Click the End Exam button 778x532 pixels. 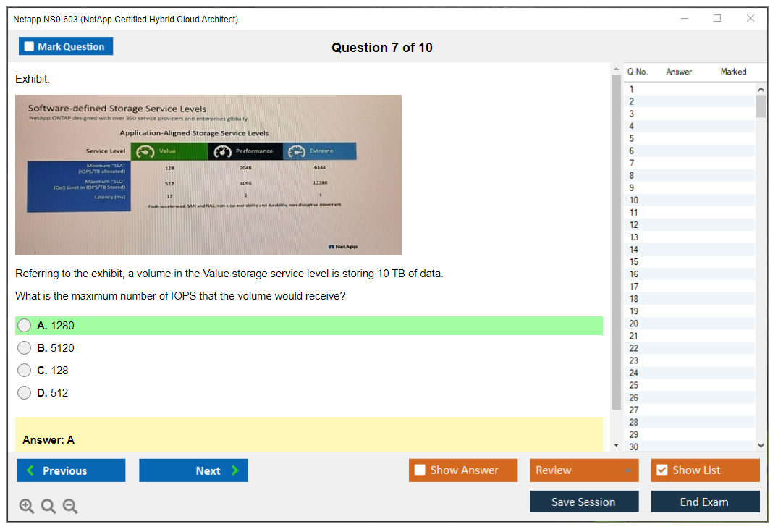705,502
